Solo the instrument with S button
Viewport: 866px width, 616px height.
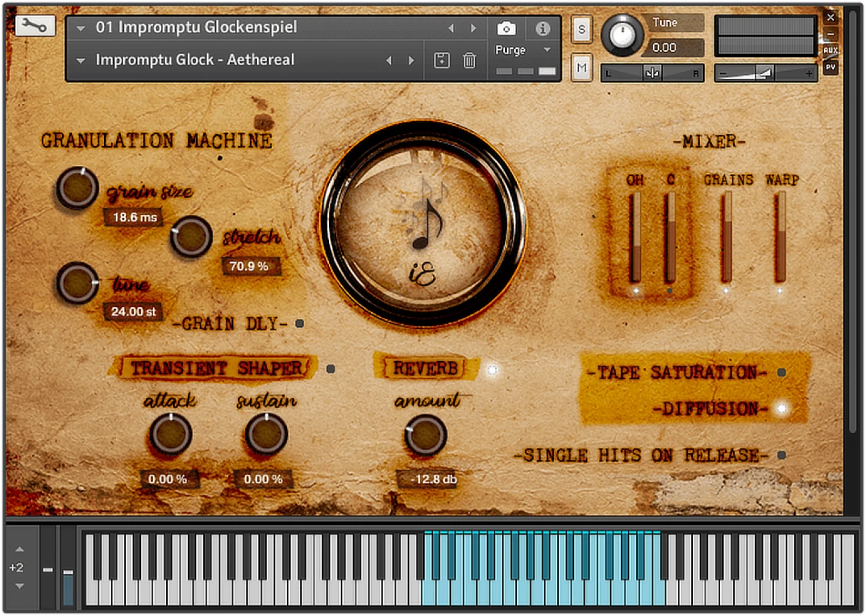point(582,29)
